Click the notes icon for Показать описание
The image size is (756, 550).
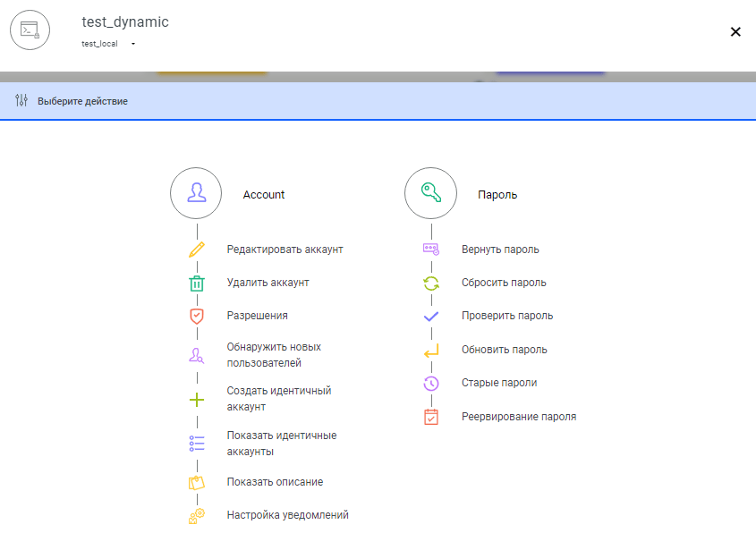[x=197, y=483]
